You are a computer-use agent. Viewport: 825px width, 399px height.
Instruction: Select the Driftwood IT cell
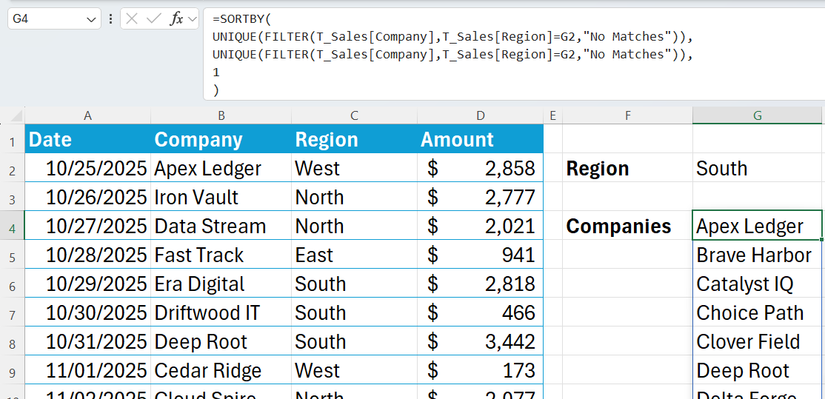coord(221,313)
